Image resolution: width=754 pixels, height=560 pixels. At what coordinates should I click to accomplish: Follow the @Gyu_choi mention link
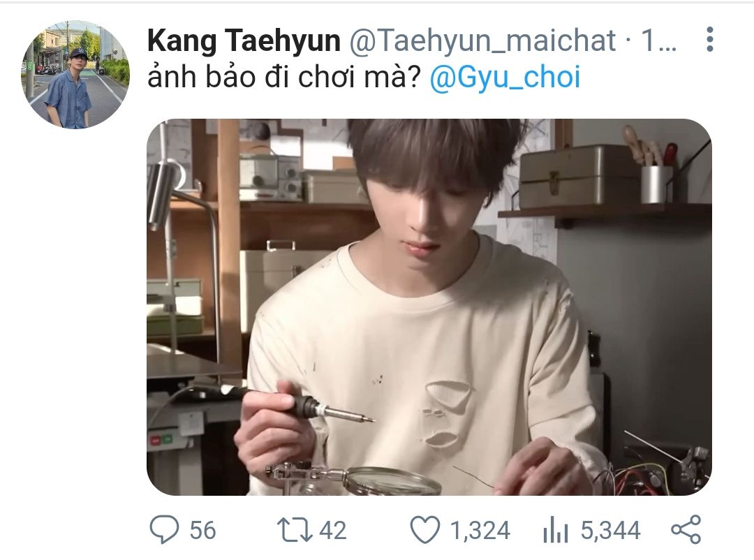(x=505, y=77)
